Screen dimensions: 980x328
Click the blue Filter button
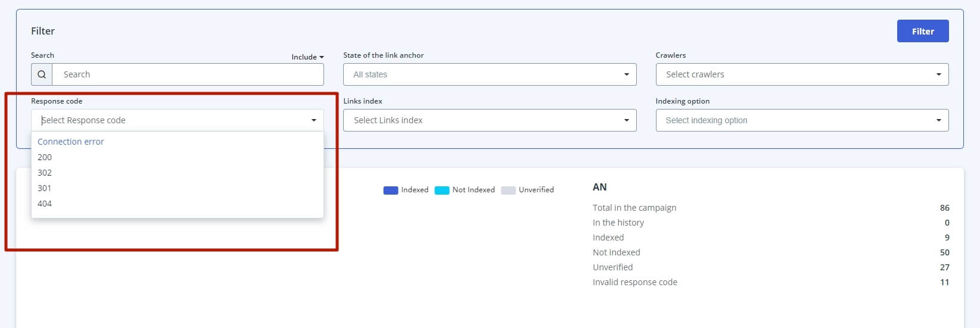point(923,31)
